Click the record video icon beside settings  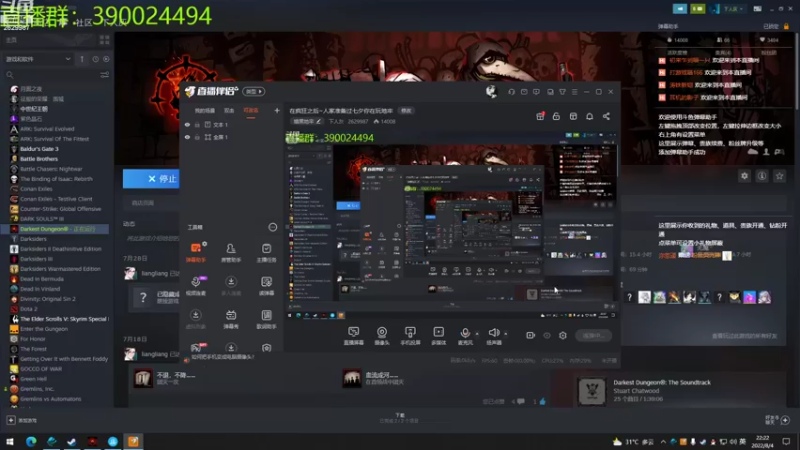pyautogui.click(x=531, y=335)
